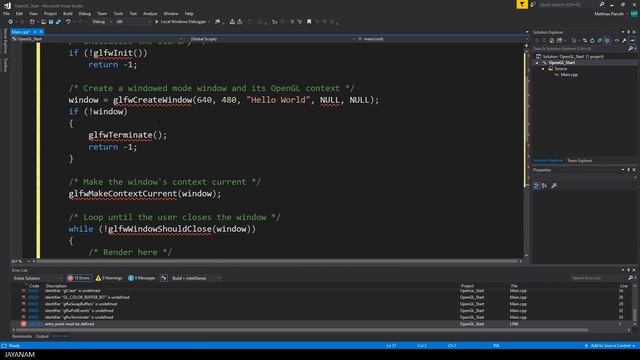This screenshot has width=640, height=360.
Task: Open the Project menu
Action: pyautogui.click(x=50, y=13)
